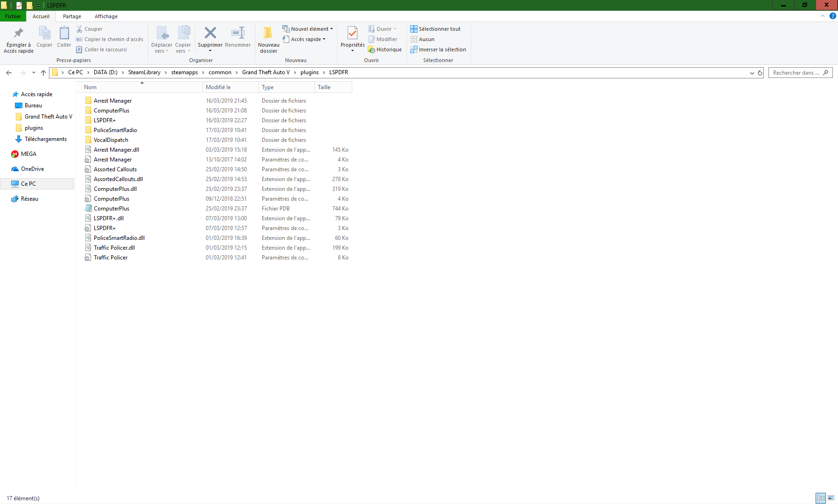Open the Nouvel élément dropdown
Screen dimensions: 838x504
pos(308,29)
